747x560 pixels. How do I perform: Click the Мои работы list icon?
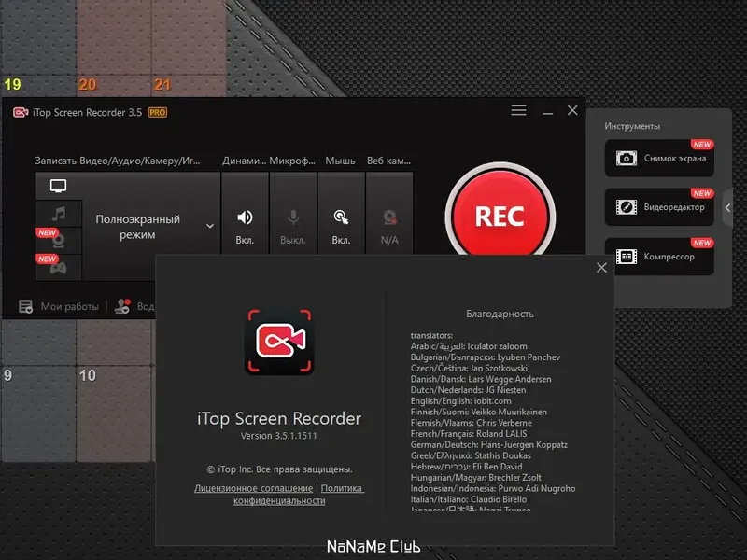[x=25, y=306]
